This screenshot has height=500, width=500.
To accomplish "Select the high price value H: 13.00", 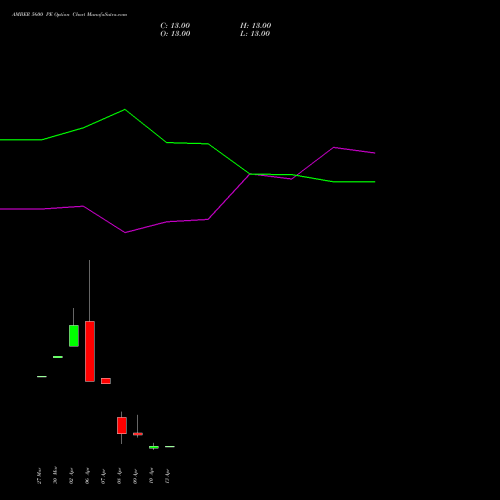I will click(256, 26).
